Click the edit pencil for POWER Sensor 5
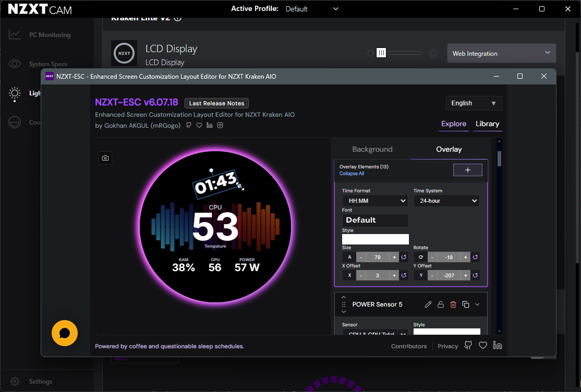Viewport: 581px width, 392px height. pos(428,304)
